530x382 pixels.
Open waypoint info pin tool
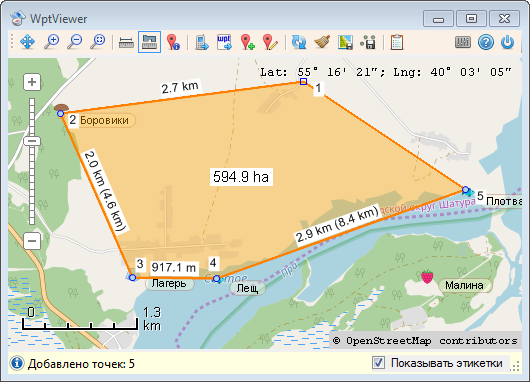tap(173, 42)
